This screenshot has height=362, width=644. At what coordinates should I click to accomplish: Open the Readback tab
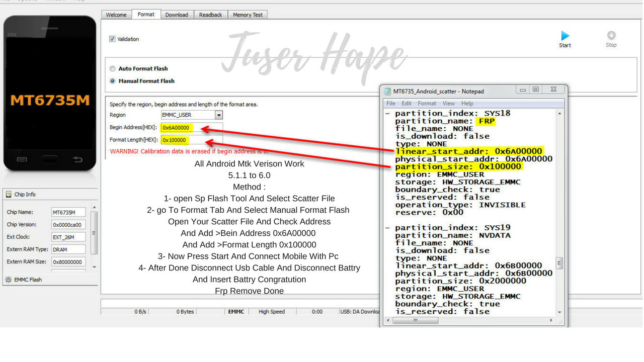point(210,15)
